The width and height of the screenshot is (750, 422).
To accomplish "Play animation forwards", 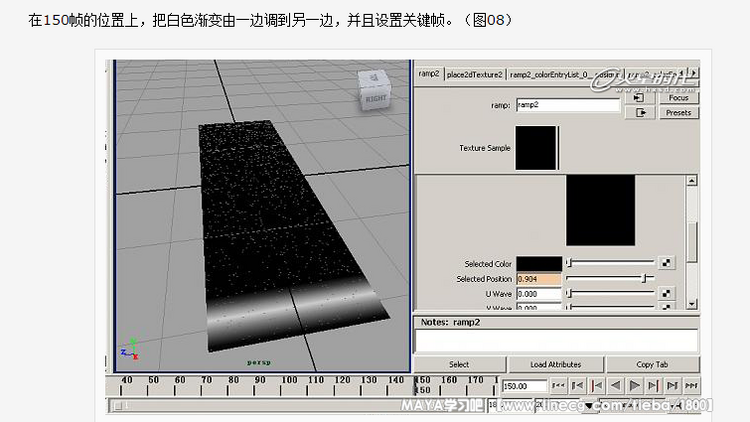I will pyautogui.click(x=634, y=385).
